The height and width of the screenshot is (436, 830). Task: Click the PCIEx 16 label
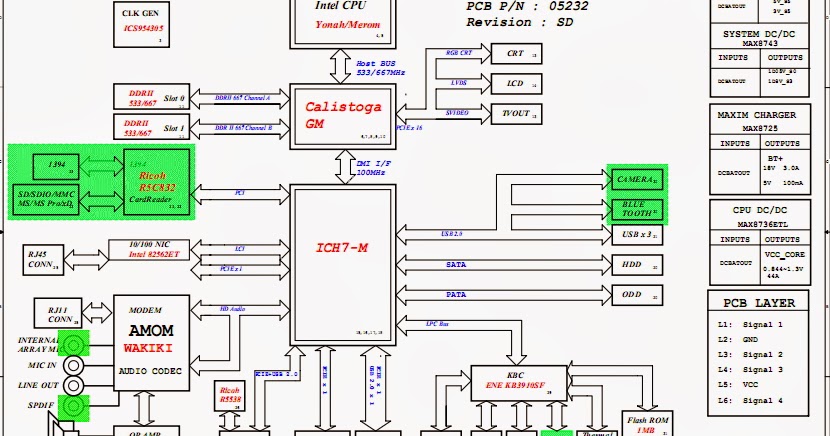click(409, 128)
